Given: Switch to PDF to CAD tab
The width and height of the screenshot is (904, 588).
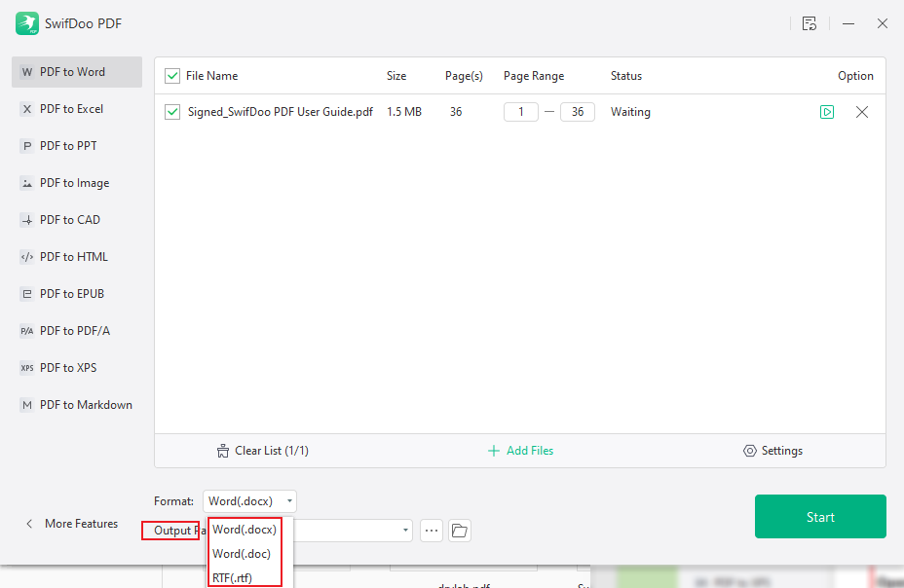Looking at the screenshot, I should tap(77, 220).
